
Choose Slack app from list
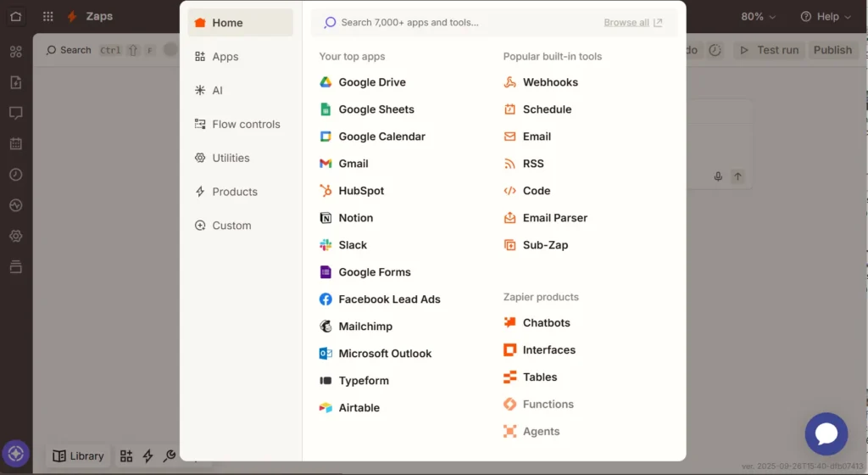tap(352, 245)
